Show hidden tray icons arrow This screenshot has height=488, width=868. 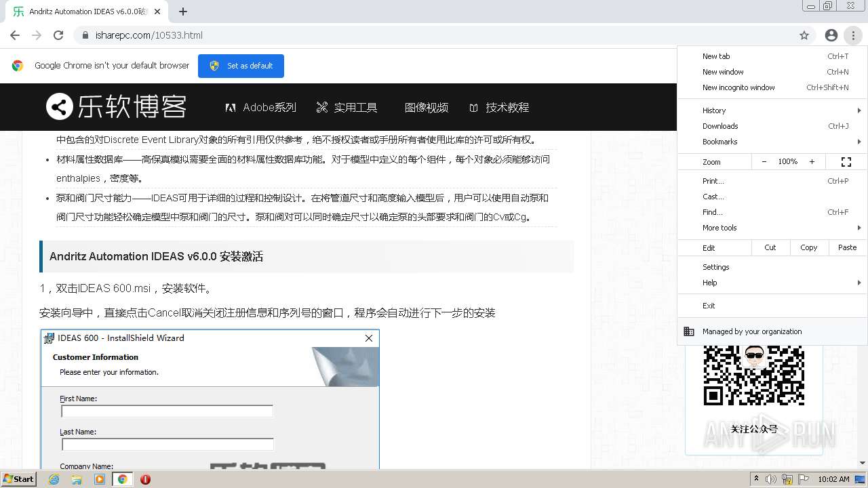(x=756, y=479)
